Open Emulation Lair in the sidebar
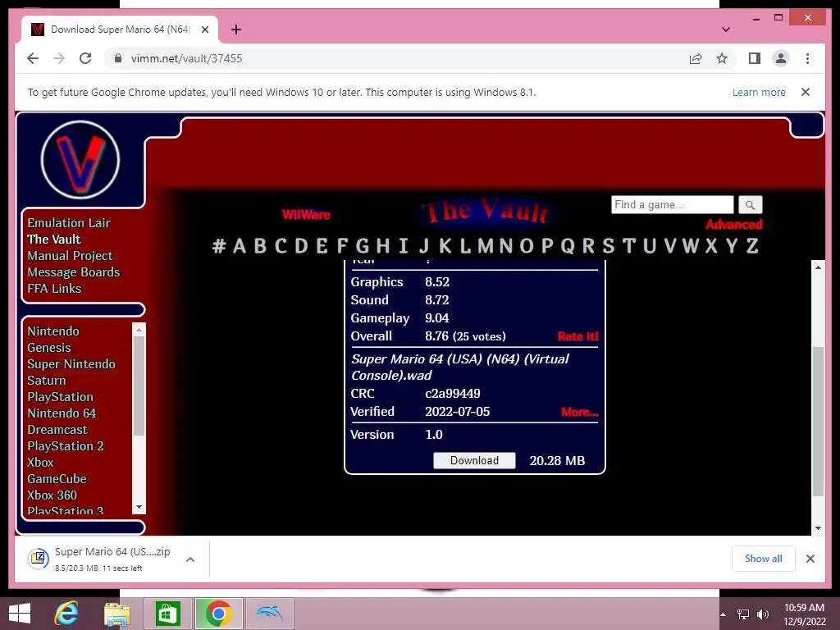 [69, 223]
